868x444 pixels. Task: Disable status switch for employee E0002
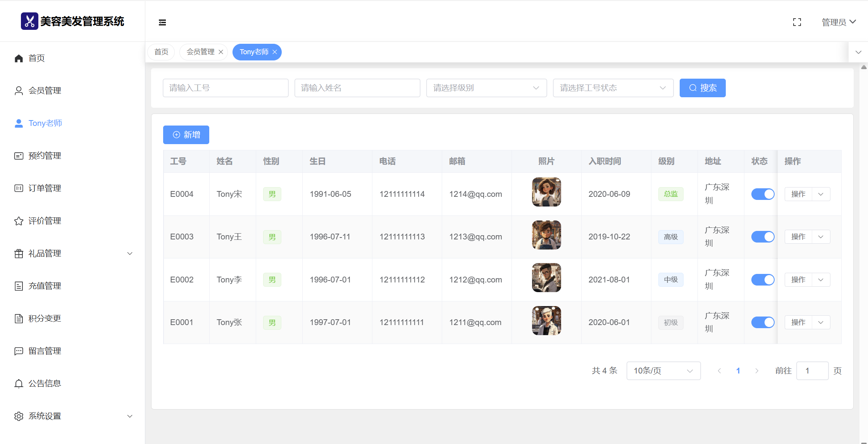(763, 280)
